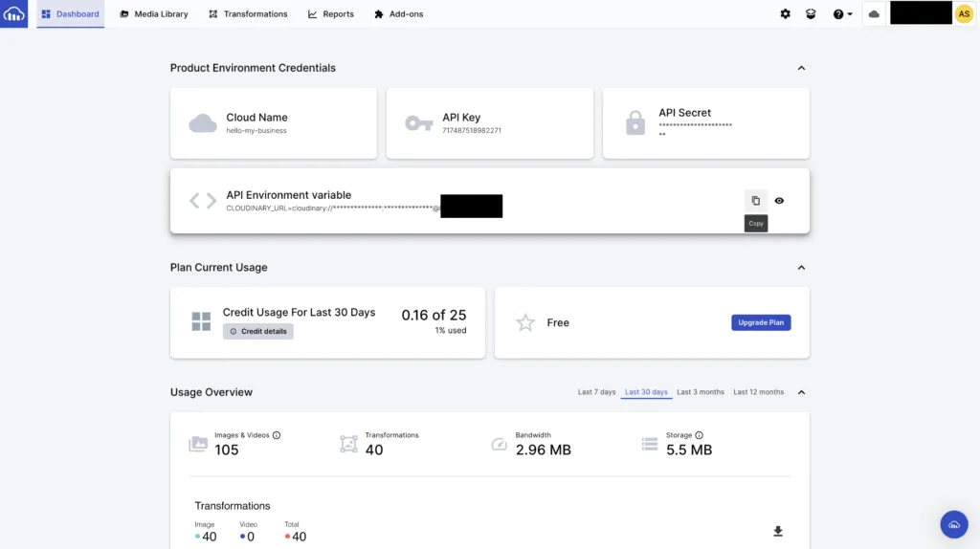Open the help question mark dropdown
The width and height of the screenshot is (980, 549).
842,13
